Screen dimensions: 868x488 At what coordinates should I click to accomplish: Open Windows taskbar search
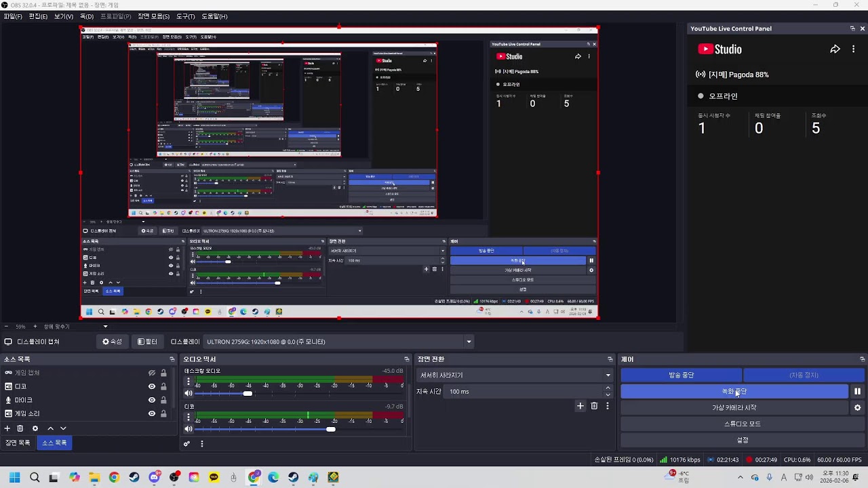coord(35,477)
